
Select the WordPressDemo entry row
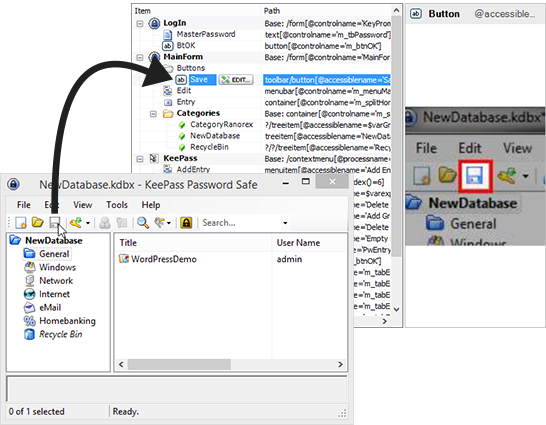coord(231,259)
